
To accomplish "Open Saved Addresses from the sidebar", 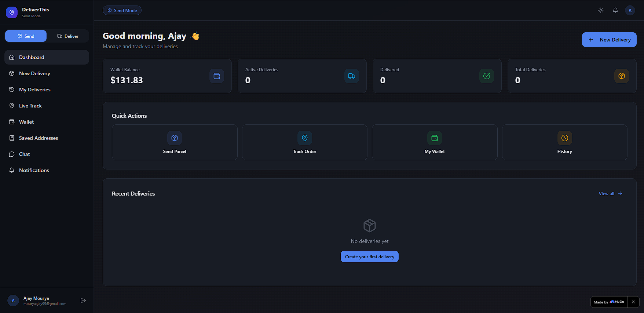I will (x=39, y=138).
